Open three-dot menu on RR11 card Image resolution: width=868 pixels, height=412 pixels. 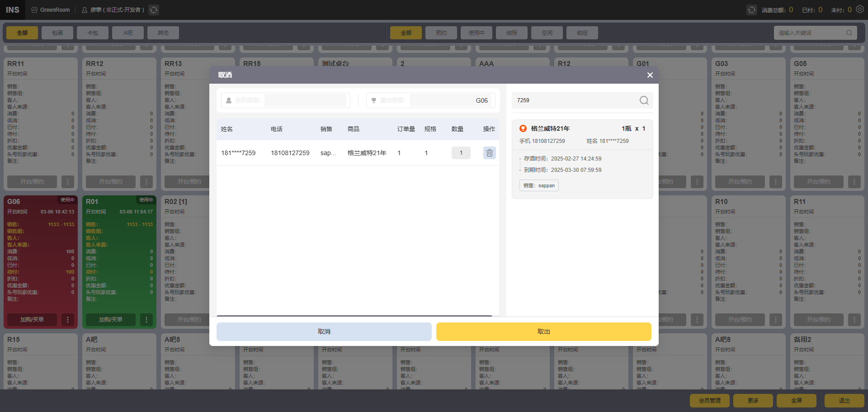click(x=68, y=182)
